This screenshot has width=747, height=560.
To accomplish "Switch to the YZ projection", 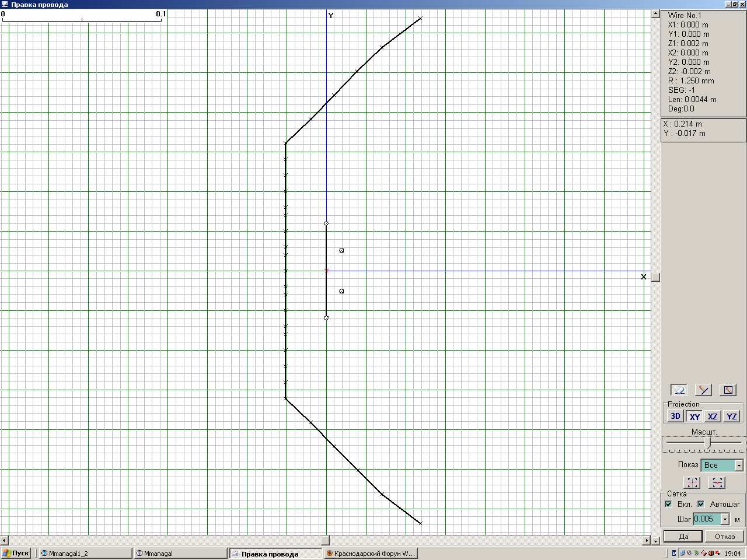I will click(731, 416).
